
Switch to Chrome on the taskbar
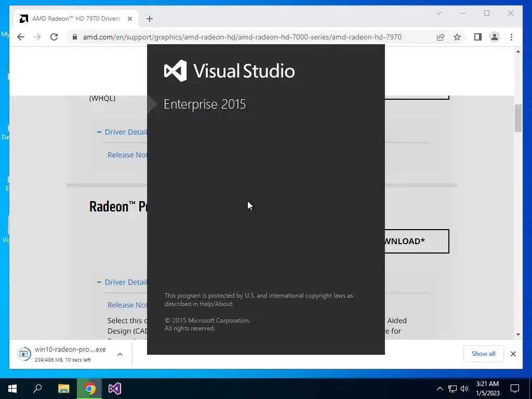pos(89,389)
